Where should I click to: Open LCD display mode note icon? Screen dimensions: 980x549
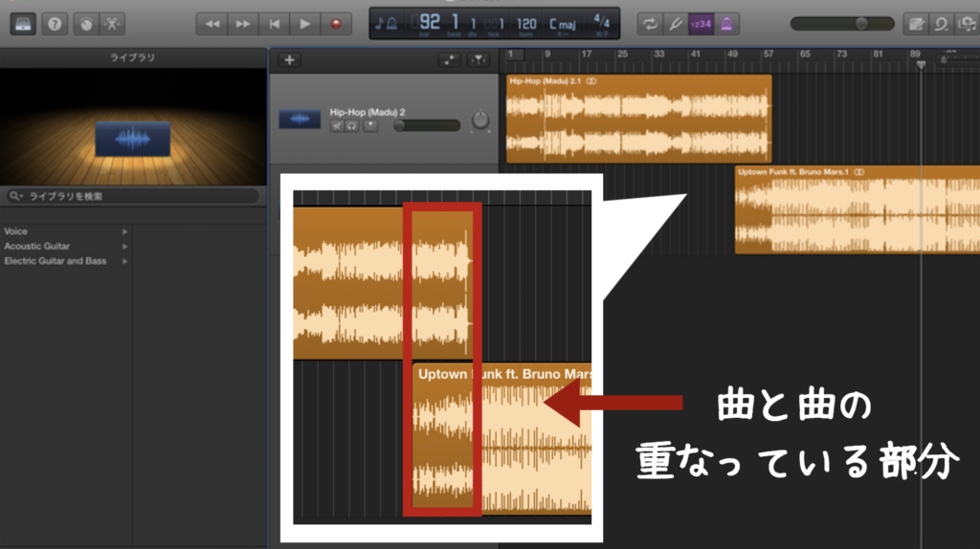pyautogui.click(x=386, y=24)
